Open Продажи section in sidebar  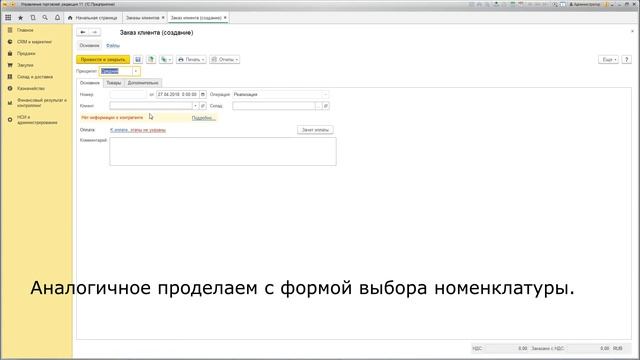26,53
